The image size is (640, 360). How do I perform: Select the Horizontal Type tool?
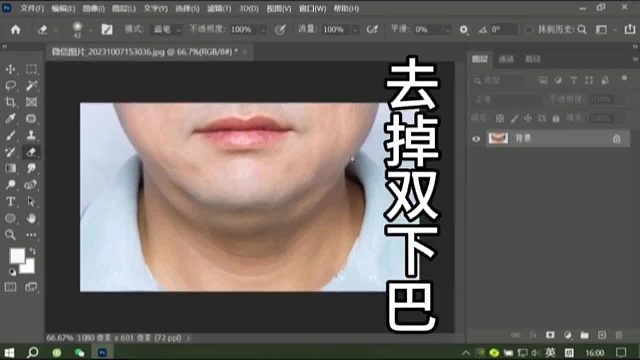pyautogui.click(x=11, y=202)
